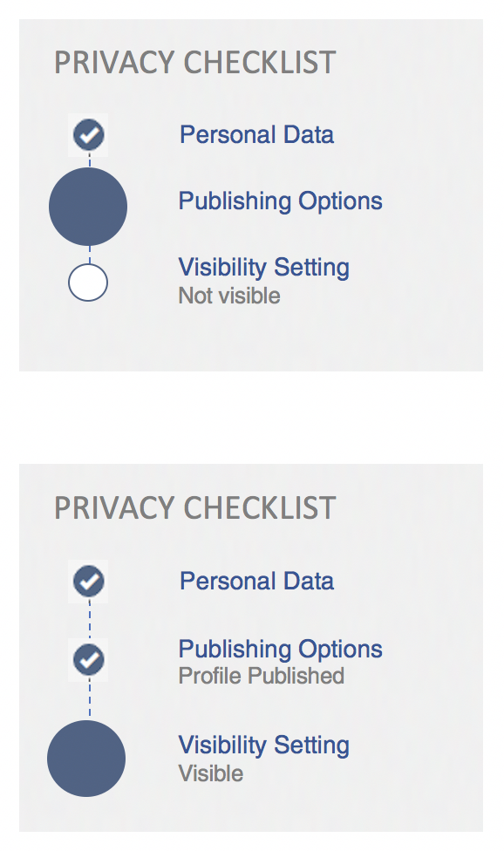Open Visibility Setting link above Not visible
The width and height of the screenshot is (504, 851).
(x=263, y=268)
